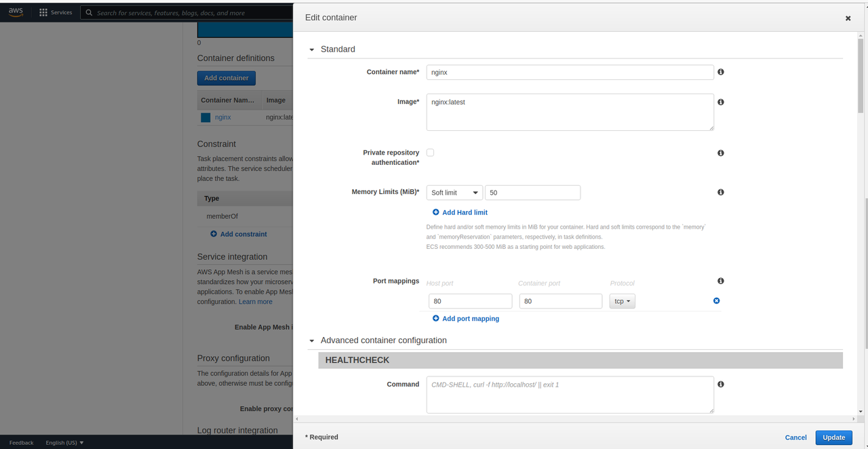Click the Image column header
Image resolution: width=868 pixels, height=449 pixels.
pyautogui.click(x=276, y=100)
